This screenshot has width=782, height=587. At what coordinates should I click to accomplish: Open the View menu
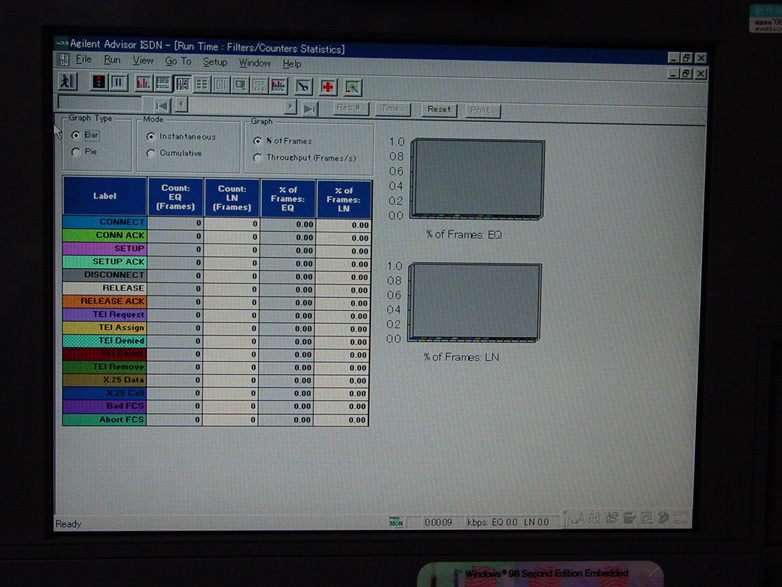(x=143, y=61)
